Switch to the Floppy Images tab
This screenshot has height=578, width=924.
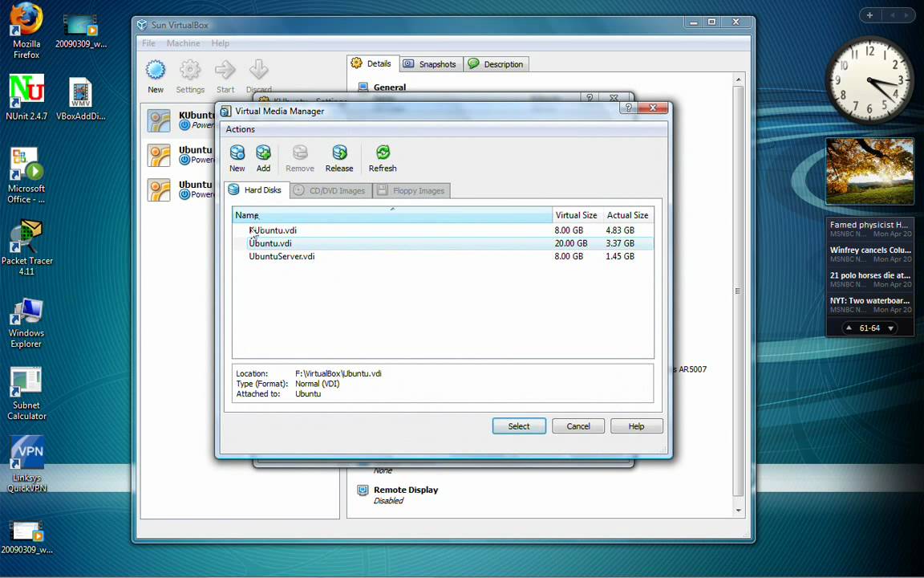point(411,190)
